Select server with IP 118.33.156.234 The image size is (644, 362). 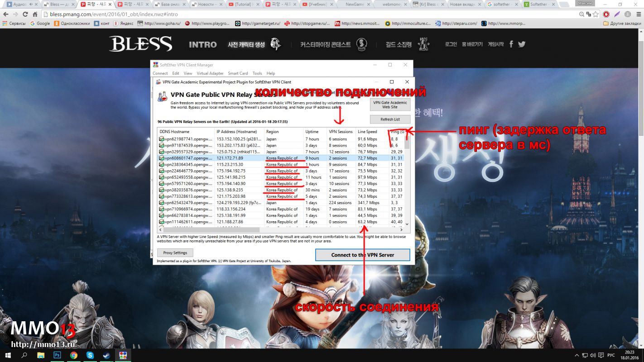tap(280, 209)
